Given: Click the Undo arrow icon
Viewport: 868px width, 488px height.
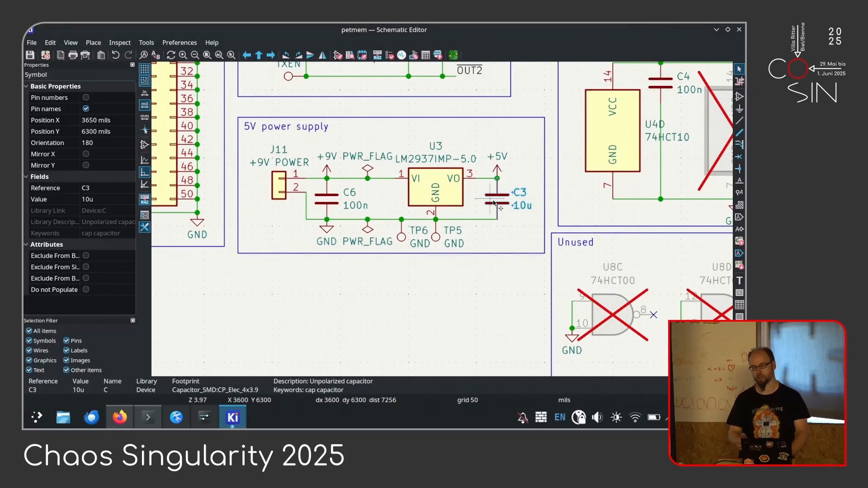Looking at the screenshot, I should pyautogui.click(x=116, y=55).
